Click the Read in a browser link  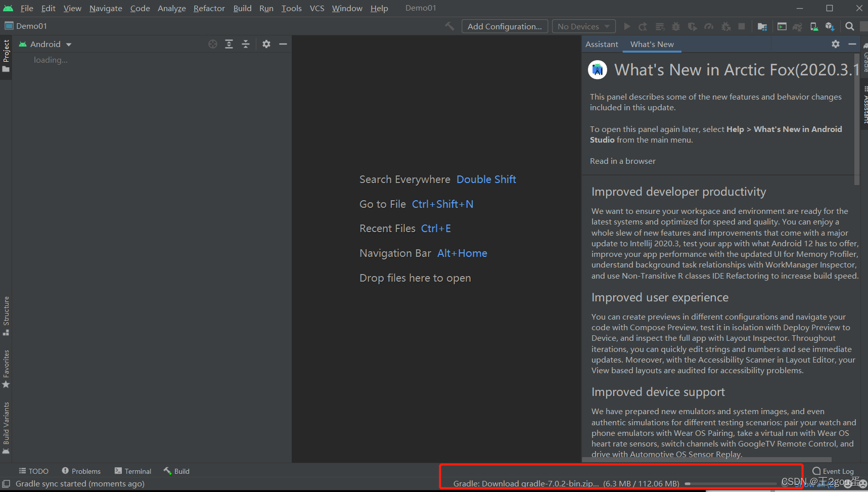pyautogui.click(x=623, y=161)
